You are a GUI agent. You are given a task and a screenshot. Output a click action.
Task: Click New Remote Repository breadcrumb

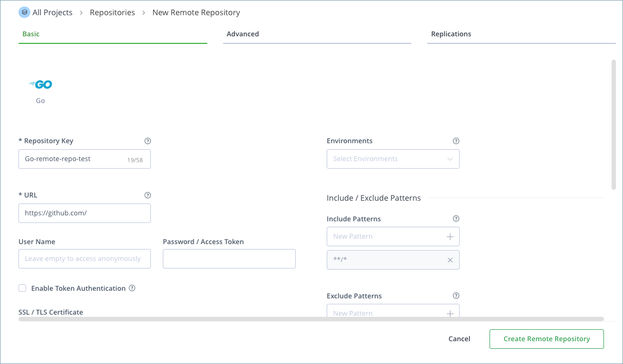196,12
